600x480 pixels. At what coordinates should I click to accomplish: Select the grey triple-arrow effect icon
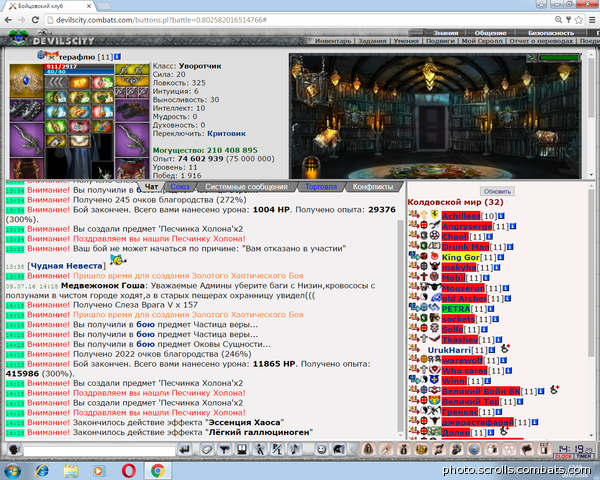coord(56,83)
